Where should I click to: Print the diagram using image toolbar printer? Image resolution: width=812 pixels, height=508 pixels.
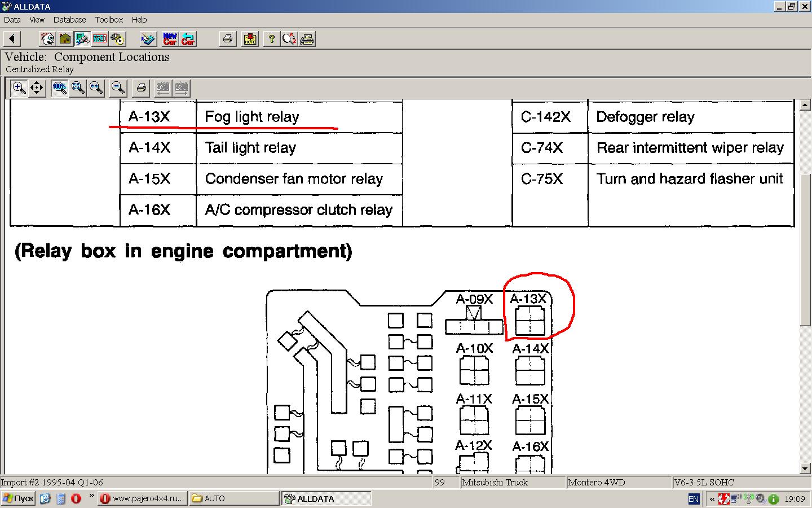point(141,87)
